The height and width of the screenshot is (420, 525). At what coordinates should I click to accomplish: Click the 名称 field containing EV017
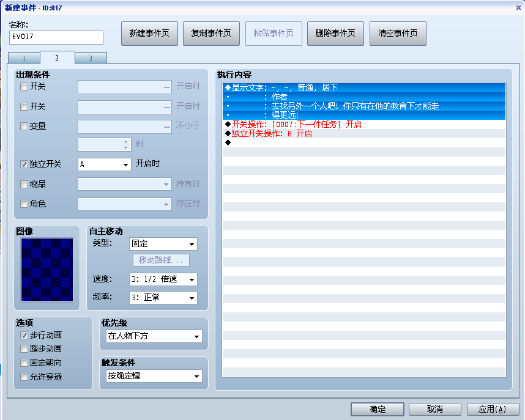[56, 37]
